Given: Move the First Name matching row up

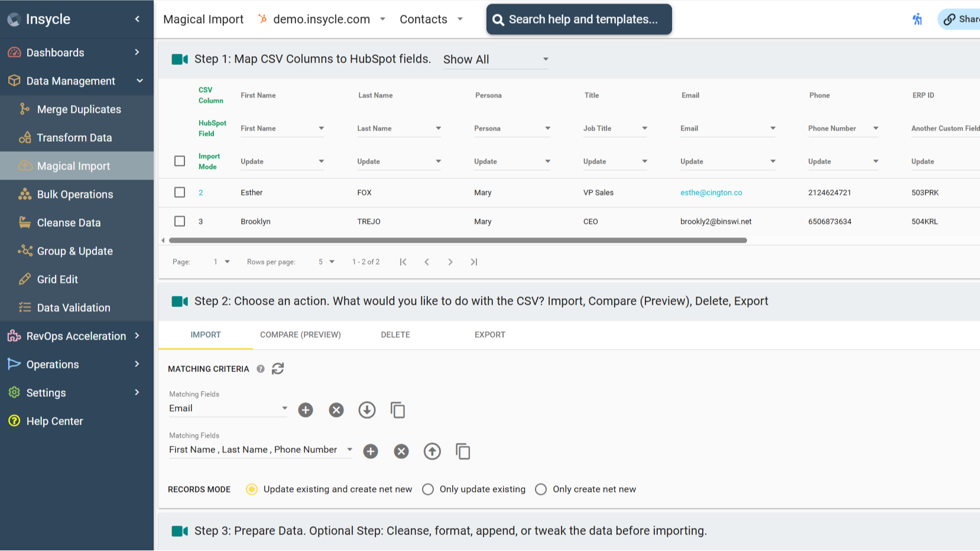Looking at the screenshot, I should 432,451.
